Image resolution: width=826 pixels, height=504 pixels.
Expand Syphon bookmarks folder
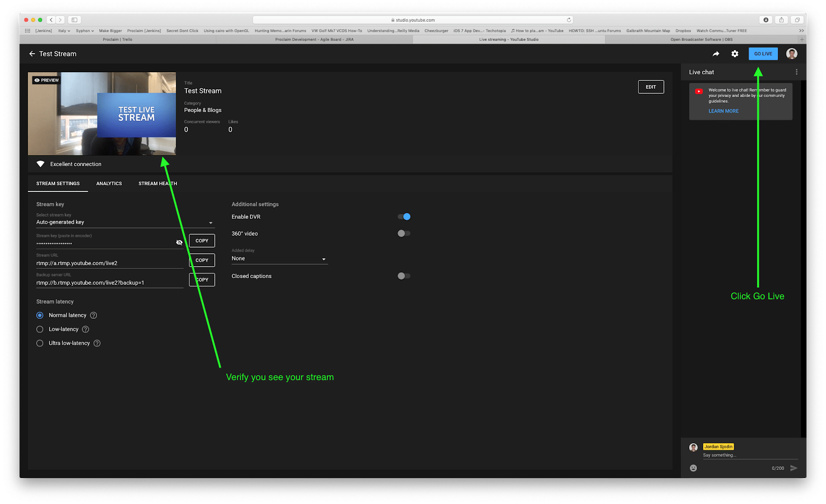point(85,30)
